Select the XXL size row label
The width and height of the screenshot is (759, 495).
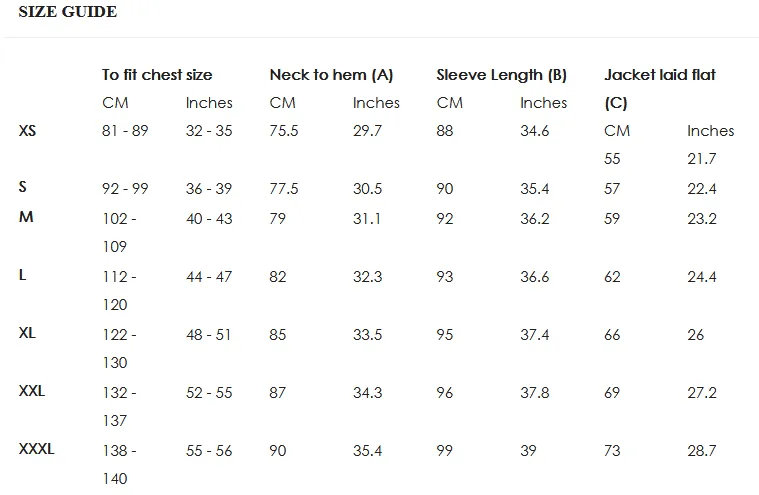pyautogui.click(x=32, y=391)
